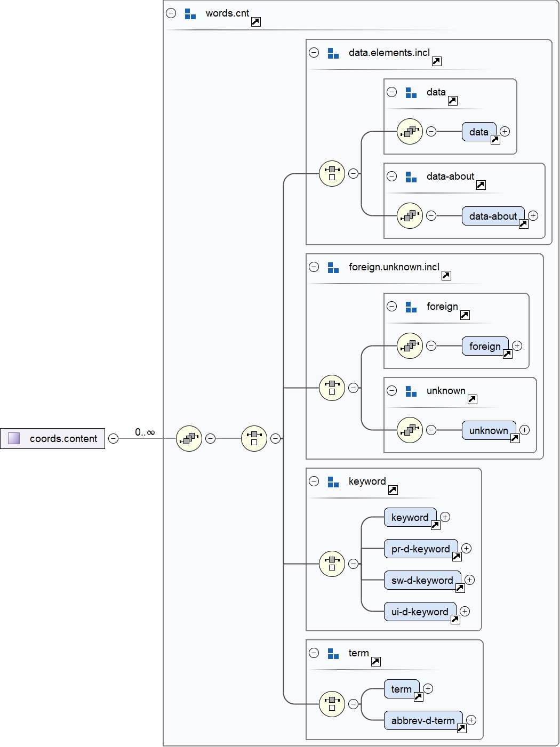Click the group icon beside the term label
Viewport: 560px width, 747px height.
332,653
